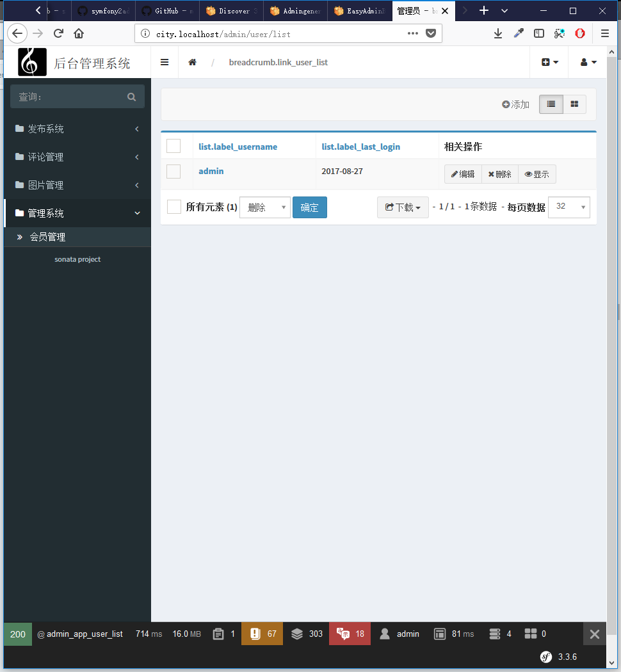Click the browser forward arrow button
The image size is (621, 672).
click(x=38, y=33)
